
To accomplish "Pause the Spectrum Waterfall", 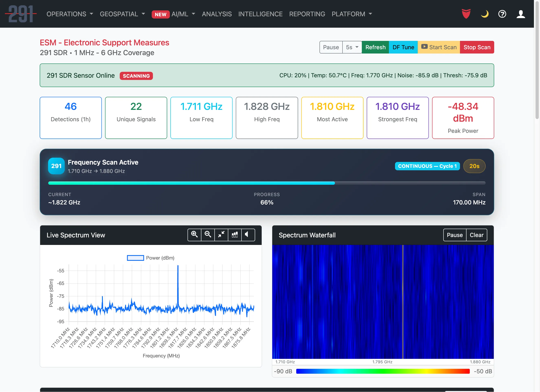I will [x=454, y=235].
